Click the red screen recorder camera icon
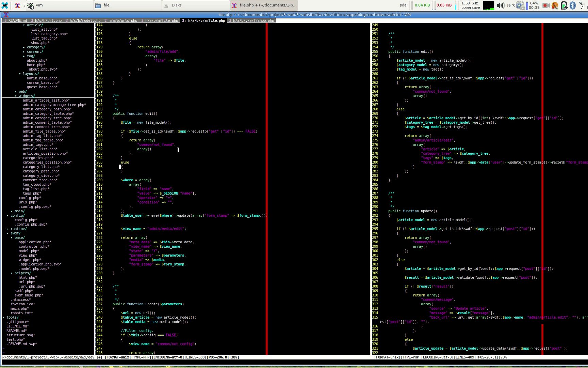The height and width of the screenshot is (368, 588). [x=546, y=5]
